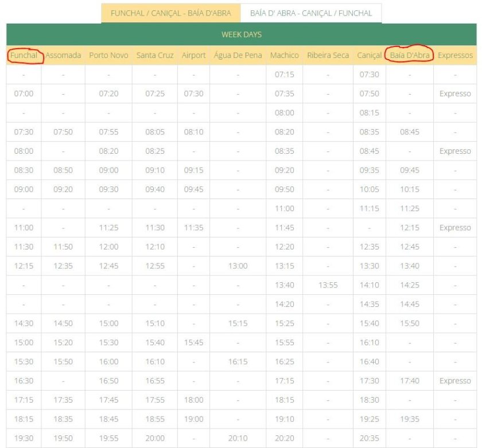Image resolution: width=482 pixels, height=448 pixels.
Task: Click the Airport column header
Action: coord(193,56)
